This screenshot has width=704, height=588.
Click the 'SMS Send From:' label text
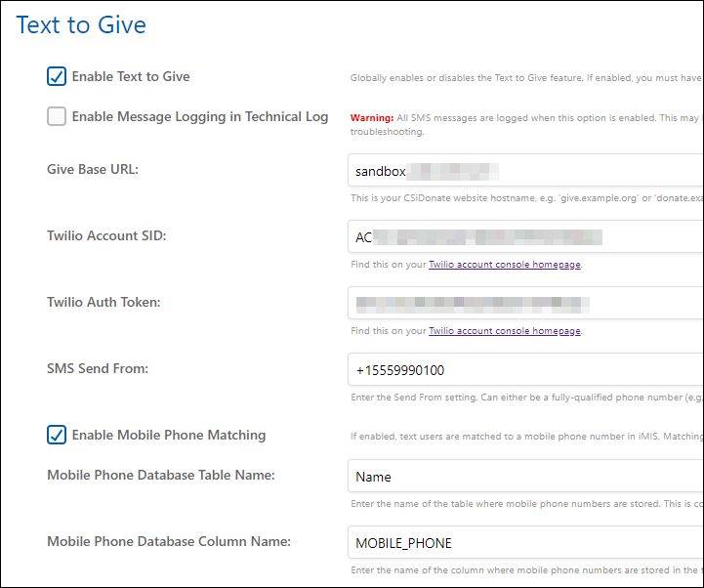pyautogui.click(x=97, y=368)
